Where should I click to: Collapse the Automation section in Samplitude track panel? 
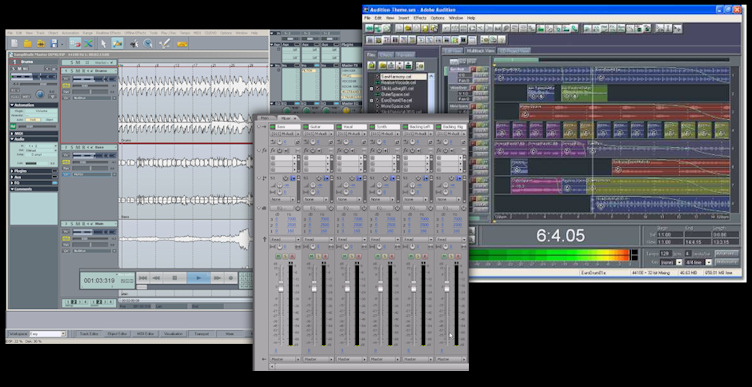pyautogui.click(x=12, y=105)
